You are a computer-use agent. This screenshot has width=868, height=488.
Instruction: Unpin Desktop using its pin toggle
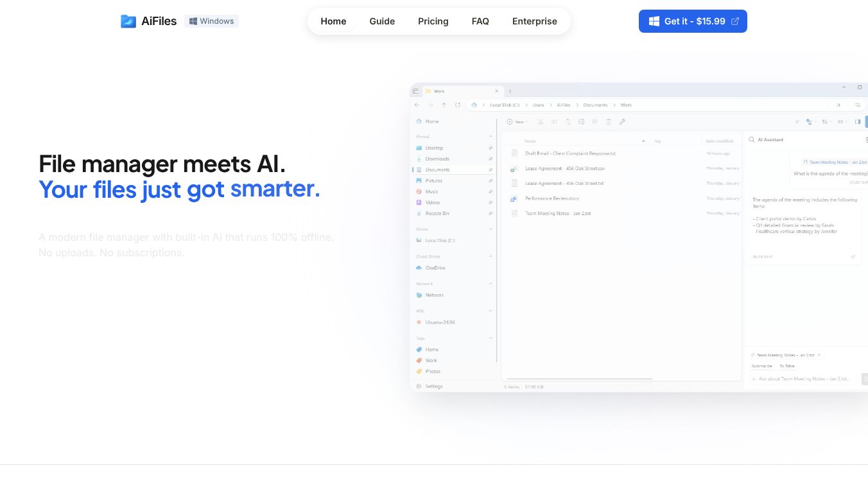pyautogui.click(x=490, y=148)
